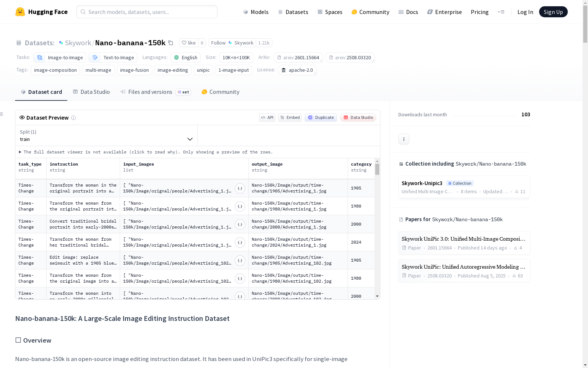Expand JSON for 2024 Advertising_1 input images
Screen dimensions: 588x368
(x=240, y=243)
